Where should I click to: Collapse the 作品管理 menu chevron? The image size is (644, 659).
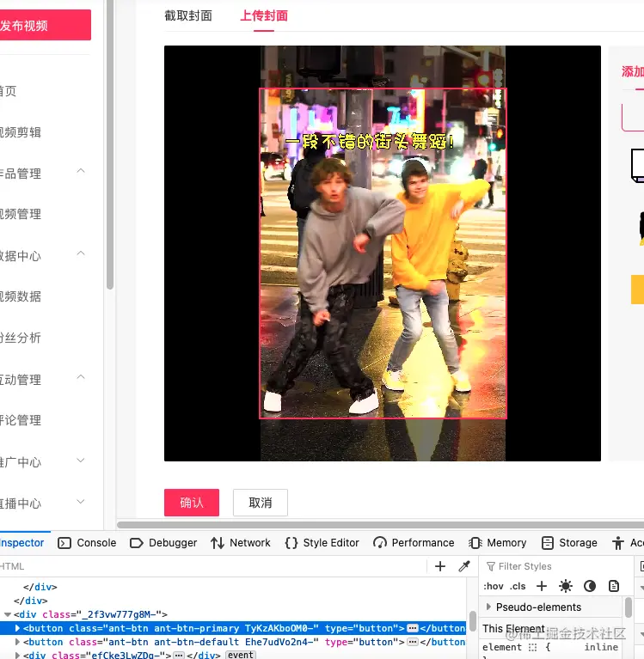coord(81,171)
